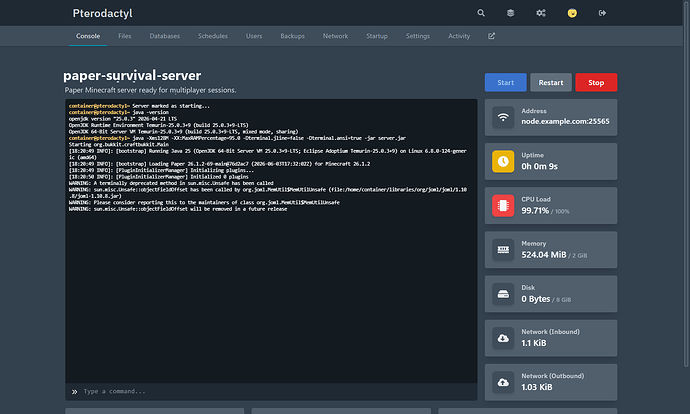The image size is (690, 414).
Task: Click the yellow clock Uptime icon
Action: [x=503, y=161]
